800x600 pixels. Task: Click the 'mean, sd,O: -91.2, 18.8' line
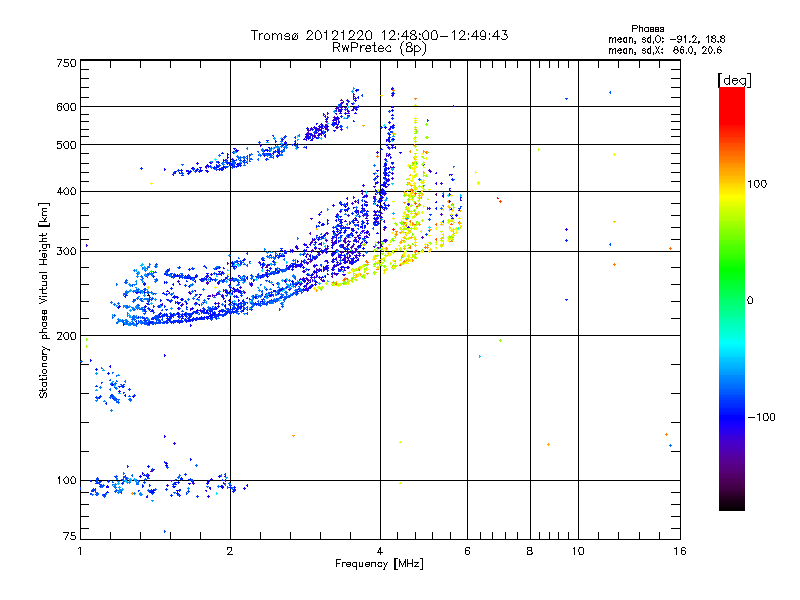pyautogui.click(x=666, y=39)
